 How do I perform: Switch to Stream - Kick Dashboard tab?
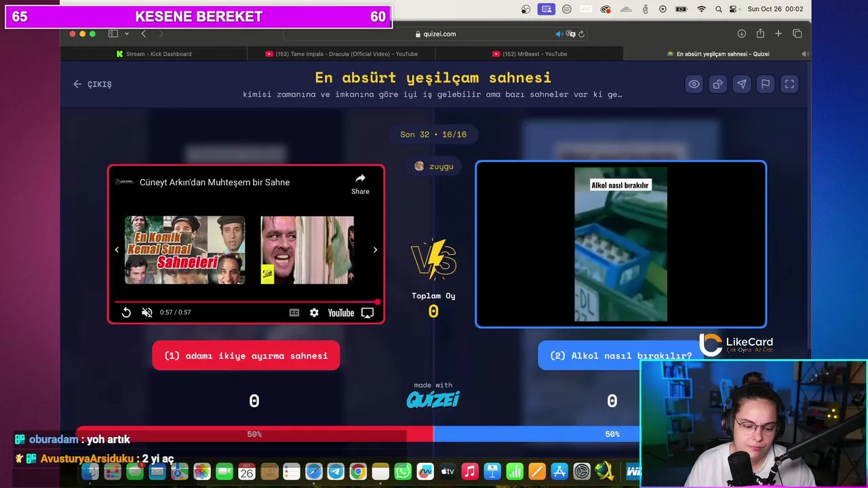point(154,54)
